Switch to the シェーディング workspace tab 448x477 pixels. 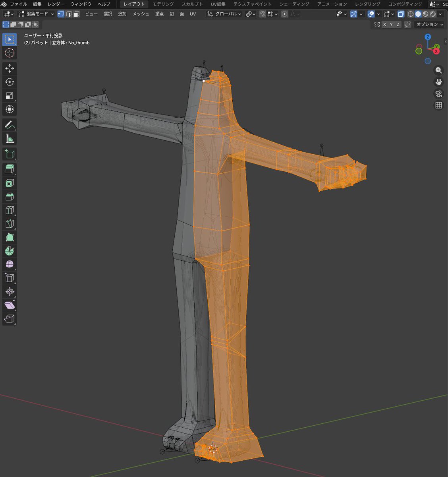pos(294,4)
